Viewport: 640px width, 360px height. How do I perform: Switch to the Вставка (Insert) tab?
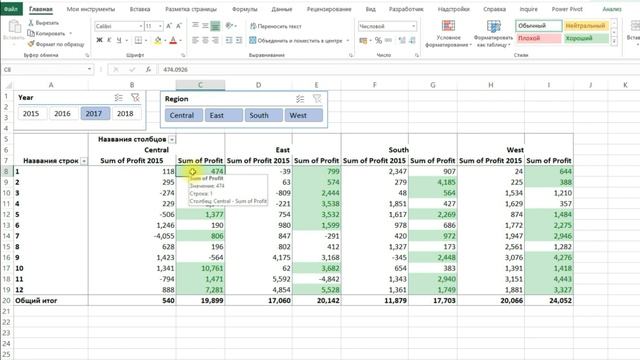click(140, 9)
